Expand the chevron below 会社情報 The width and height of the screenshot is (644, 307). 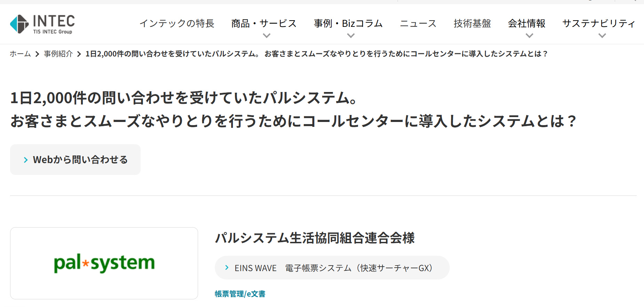point(529,36)
